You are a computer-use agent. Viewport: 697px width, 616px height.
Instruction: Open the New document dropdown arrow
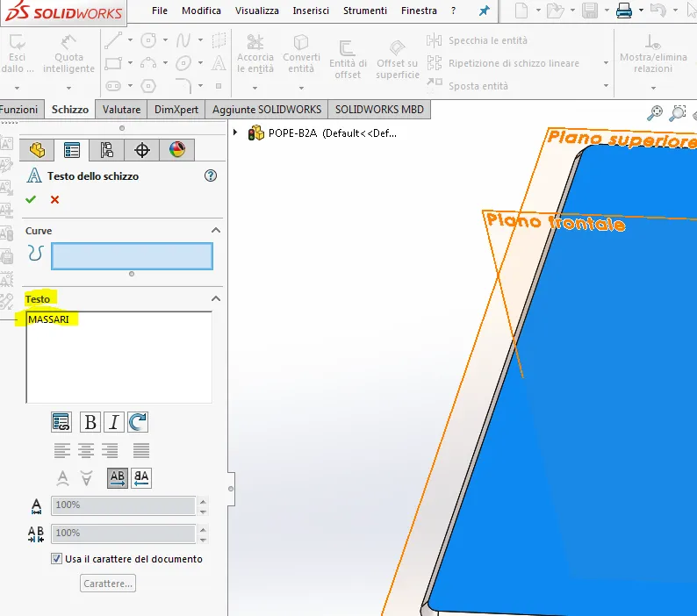[538, 10]
